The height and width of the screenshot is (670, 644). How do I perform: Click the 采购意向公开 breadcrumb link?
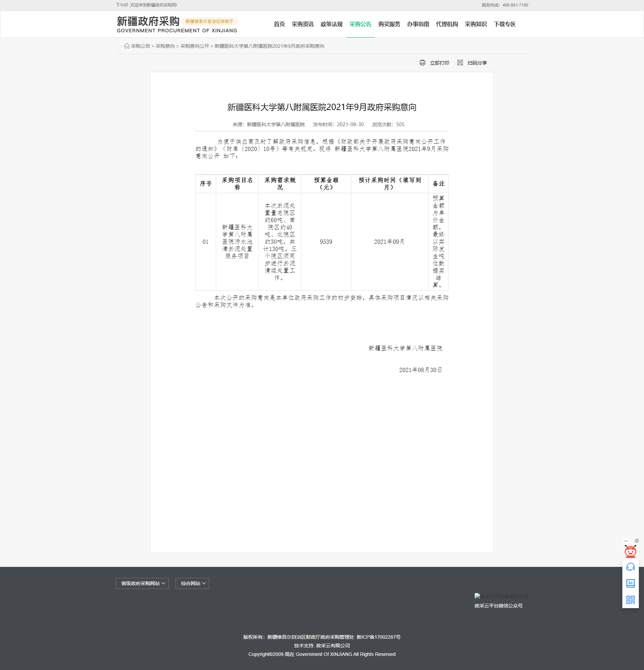195,46
